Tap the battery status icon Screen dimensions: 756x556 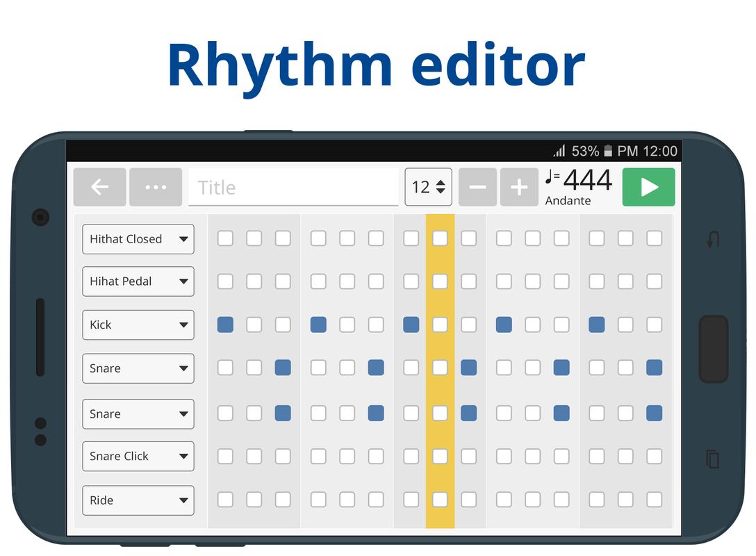609,151
